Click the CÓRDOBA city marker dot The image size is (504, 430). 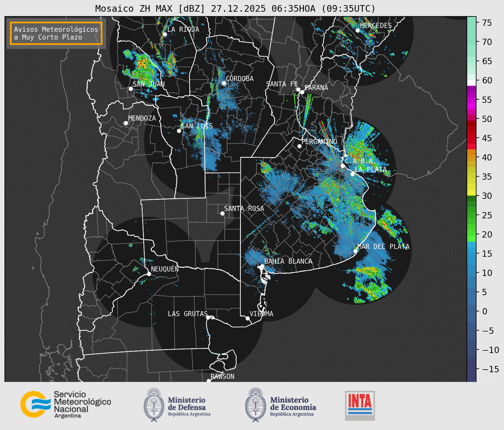224,83
